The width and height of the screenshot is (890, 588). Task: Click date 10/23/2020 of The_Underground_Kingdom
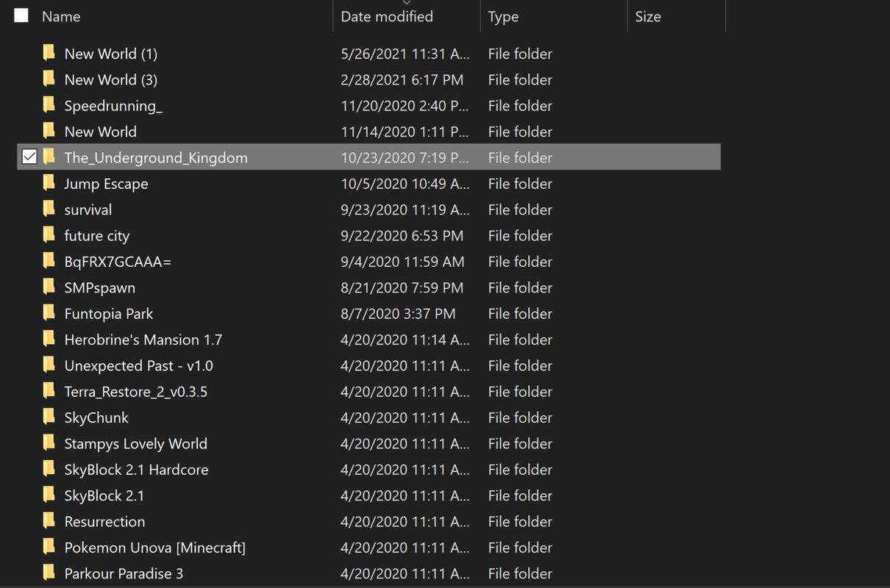(x=405, y=157)
